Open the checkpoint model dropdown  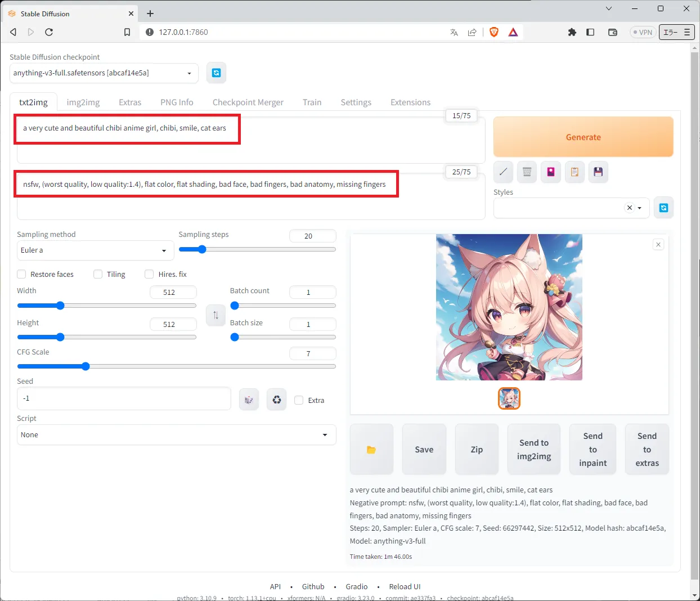[x=104, y=73]
